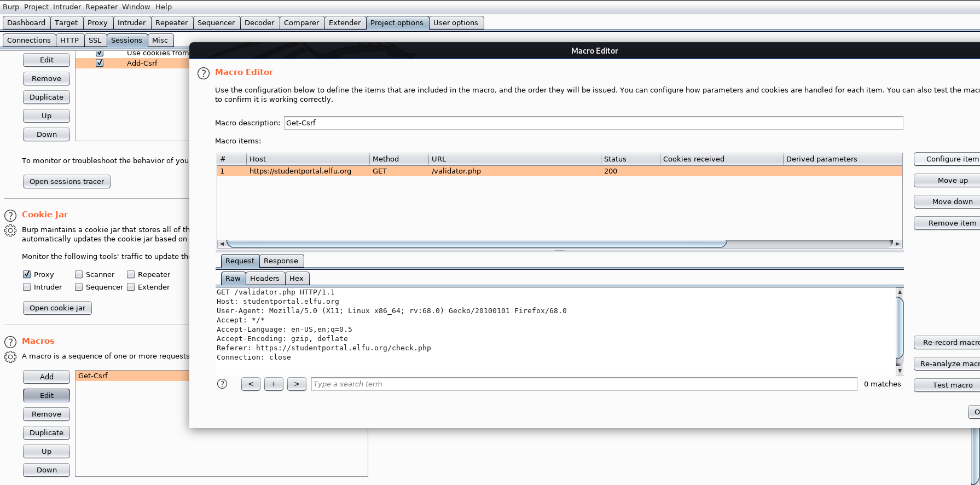Toggle the Add-Csrf rule checkbox
This screenshot has width=980, height=485.
point(100,63)
